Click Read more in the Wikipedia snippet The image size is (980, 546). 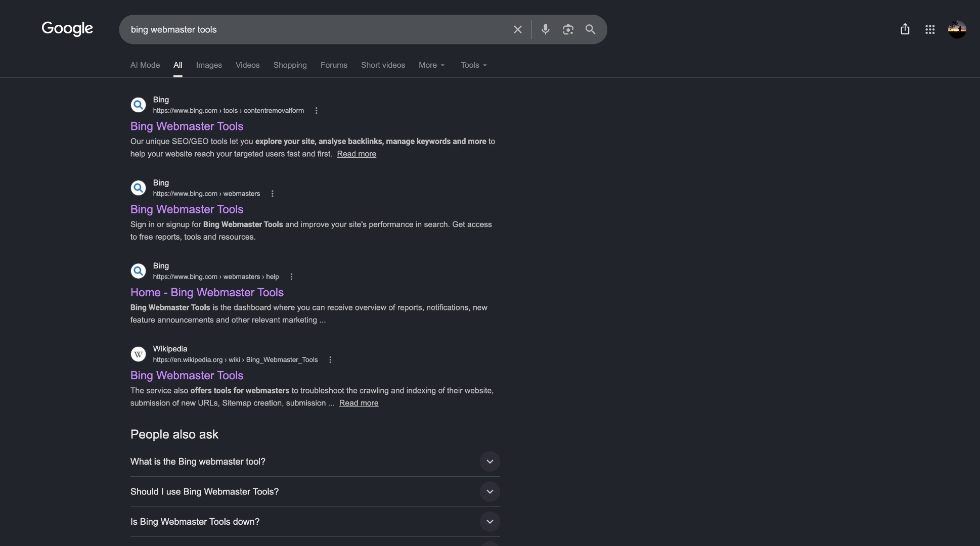[x=359, y=403]
